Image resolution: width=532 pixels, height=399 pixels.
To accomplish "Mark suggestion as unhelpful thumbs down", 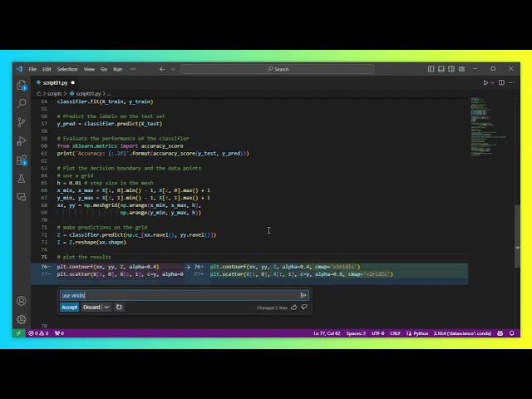I will [x=304, y=307].
